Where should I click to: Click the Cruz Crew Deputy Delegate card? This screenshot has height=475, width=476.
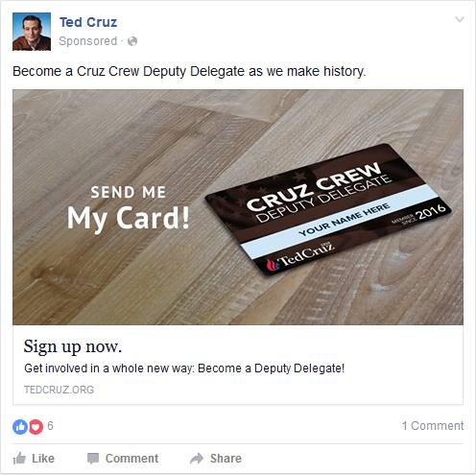(x=328, y=209)
